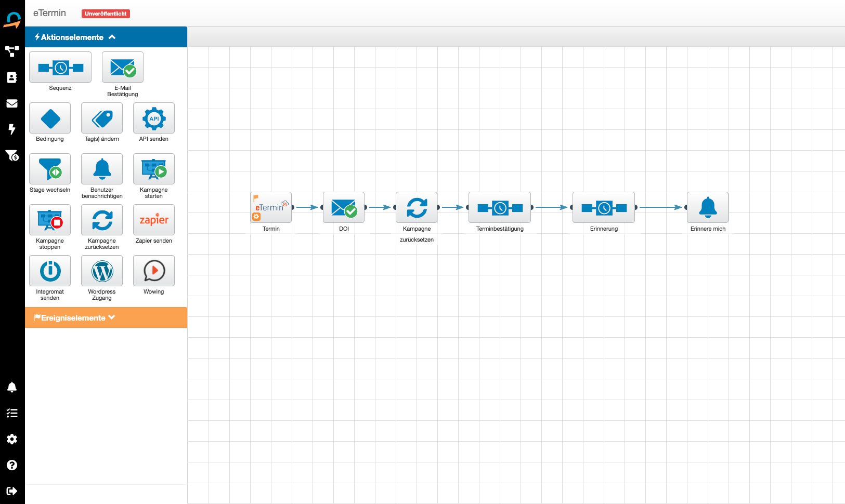Select the Zapier senden element
The width and height of the screenshot is (845, 504).
154,220
